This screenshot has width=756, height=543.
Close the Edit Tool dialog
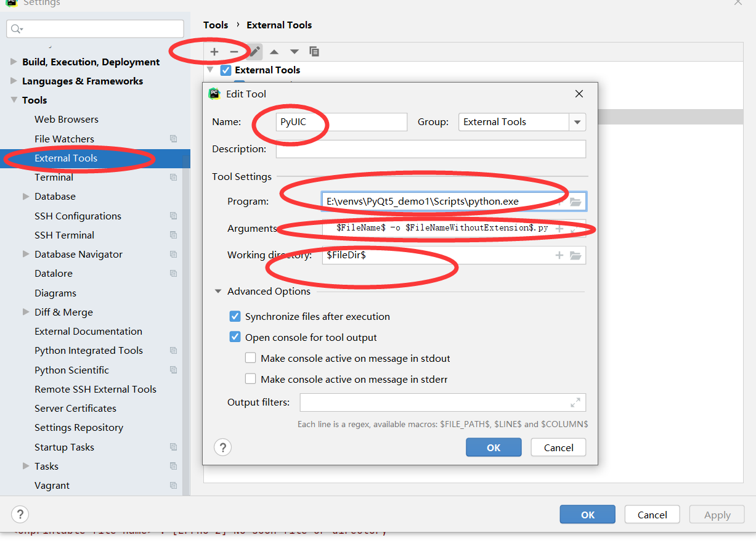[x=579, y=94]
